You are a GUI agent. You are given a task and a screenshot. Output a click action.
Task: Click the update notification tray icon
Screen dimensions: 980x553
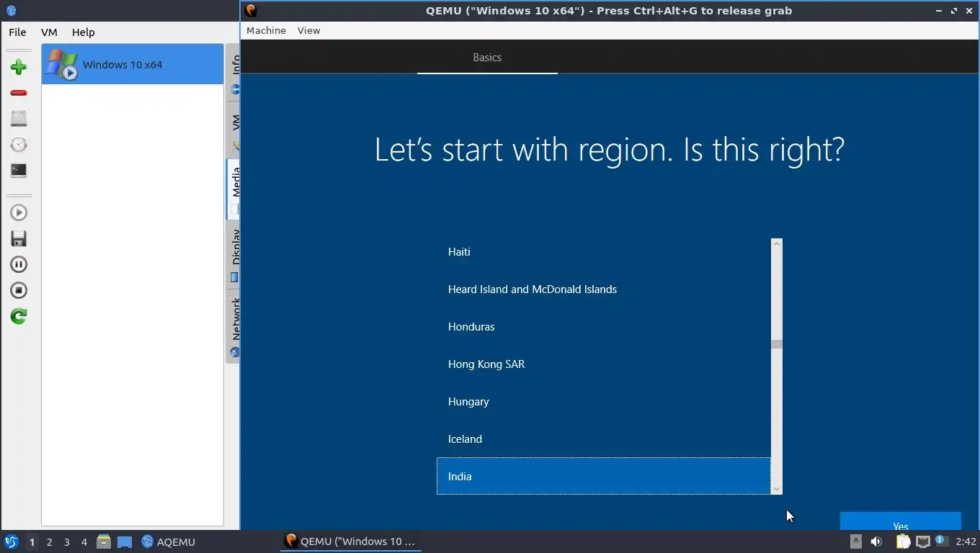point(941,541)
